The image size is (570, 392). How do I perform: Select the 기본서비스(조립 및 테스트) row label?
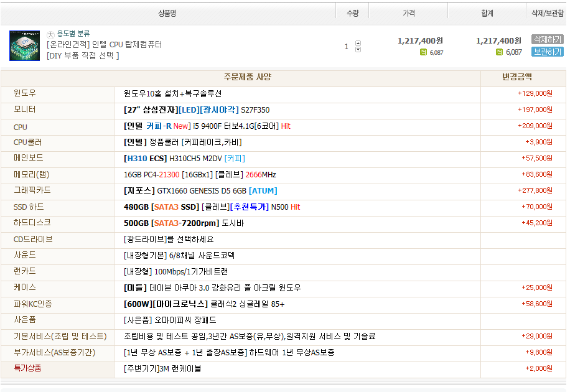point(60,337)
